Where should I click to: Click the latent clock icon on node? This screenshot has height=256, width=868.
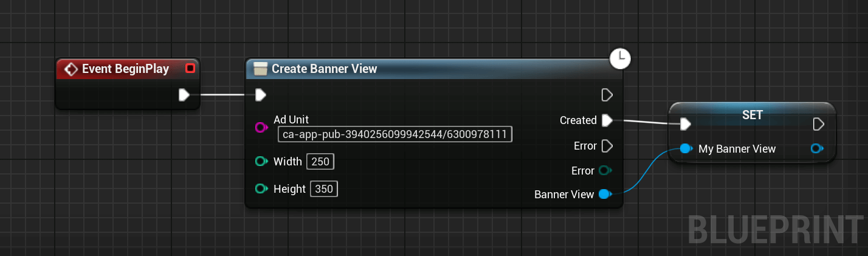(620, 58)
